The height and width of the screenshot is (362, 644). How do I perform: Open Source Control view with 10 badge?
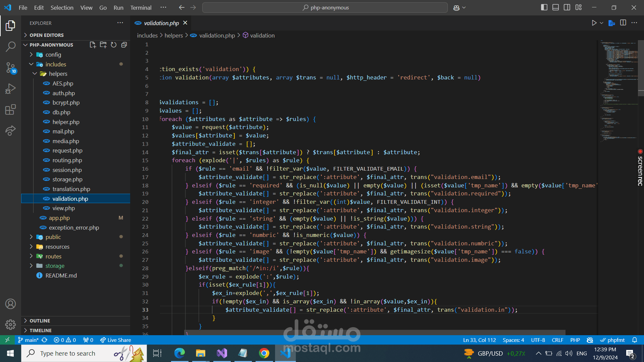pos(10,68)
